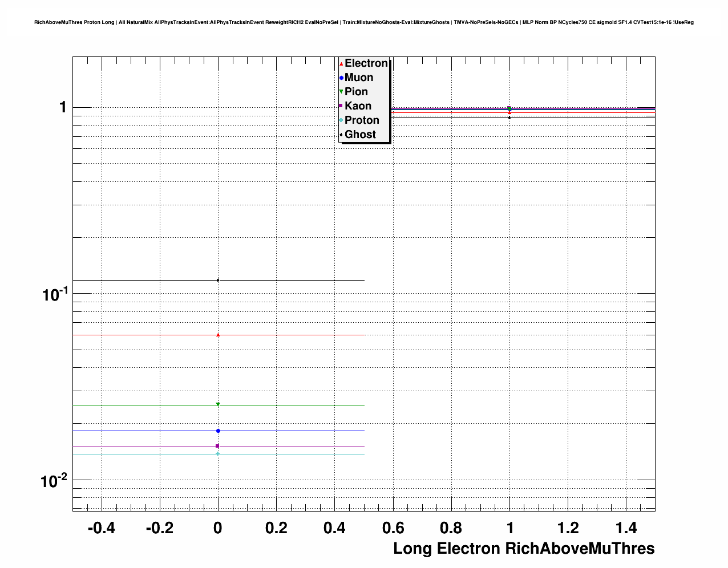Click the cyan Proton marker in legend
The height and width of the screenshot is (568, 728).
(341, 120)
